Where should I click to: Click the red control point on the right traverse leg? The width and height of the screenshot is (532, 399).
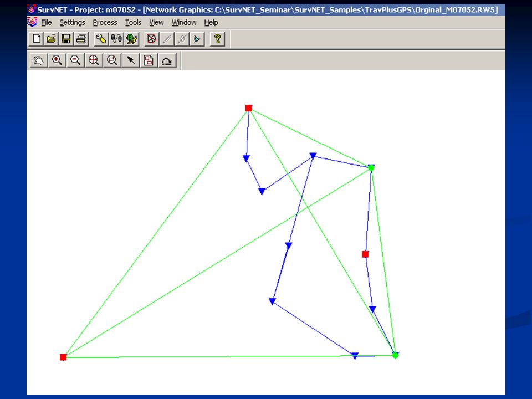coord(365,254)
